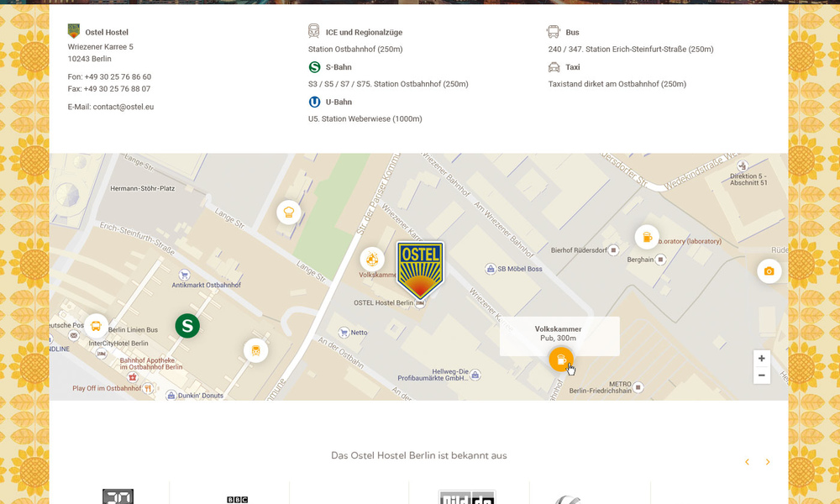Viewport: 840px width, 504px height.
Task: Zoom in on the map
Action: (761, 359)
